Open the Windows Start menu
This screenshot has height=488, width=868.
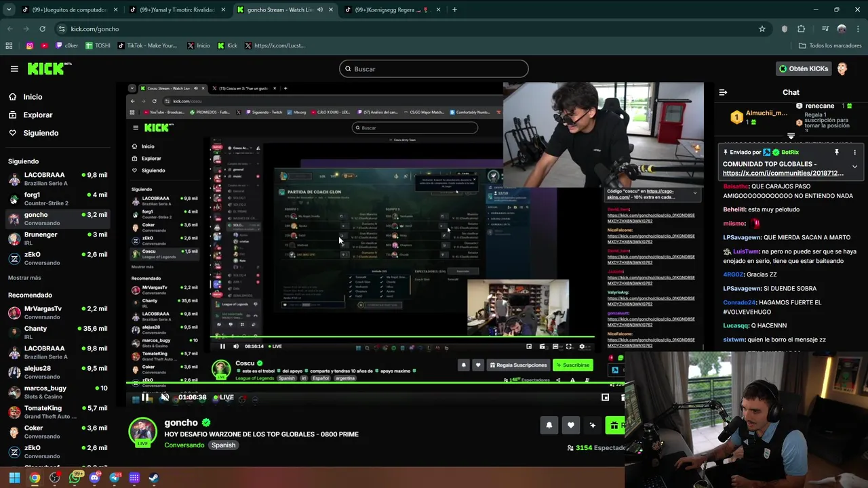coord(14,478)
